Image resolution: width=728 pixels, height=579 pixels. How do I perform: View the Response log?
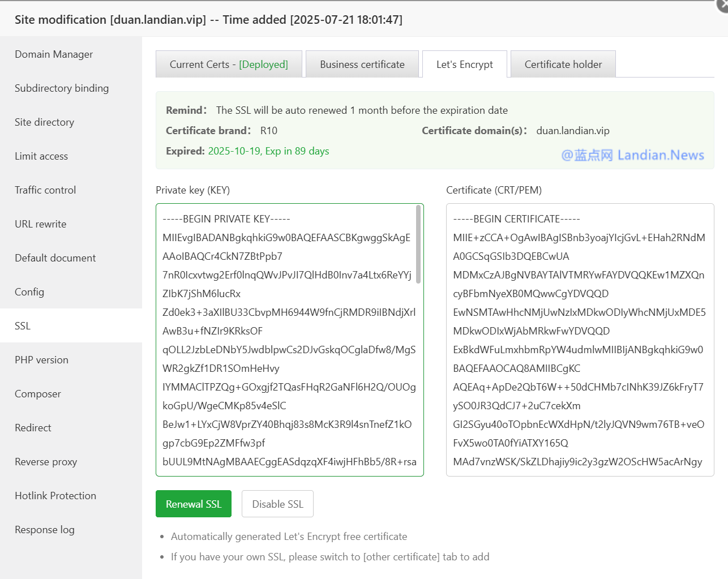[45, 530]
